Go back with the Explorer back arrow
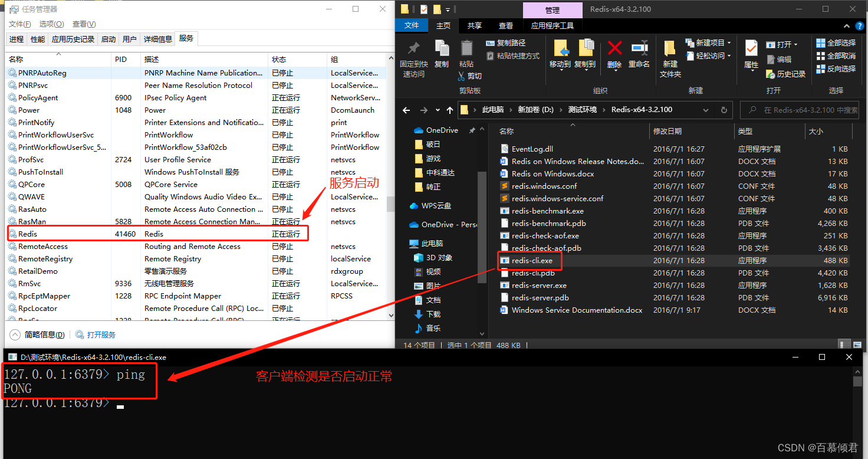Viewport: 868px width, 459px height. [406, 110]
